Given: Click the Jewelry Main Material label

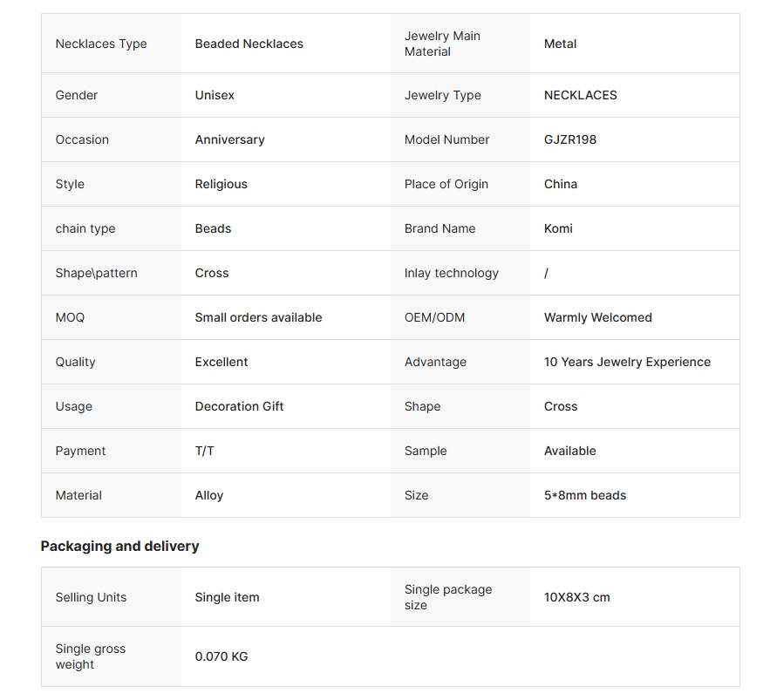Looking at the screenshot, I should tap(442, 44).
